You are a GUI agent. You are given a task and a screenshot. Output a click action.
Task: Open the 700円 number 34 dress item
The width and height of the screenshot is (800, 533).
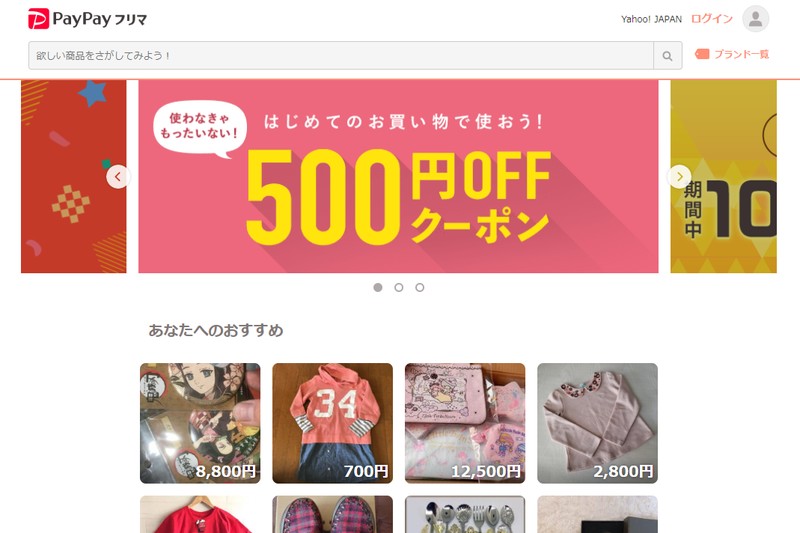333,423
